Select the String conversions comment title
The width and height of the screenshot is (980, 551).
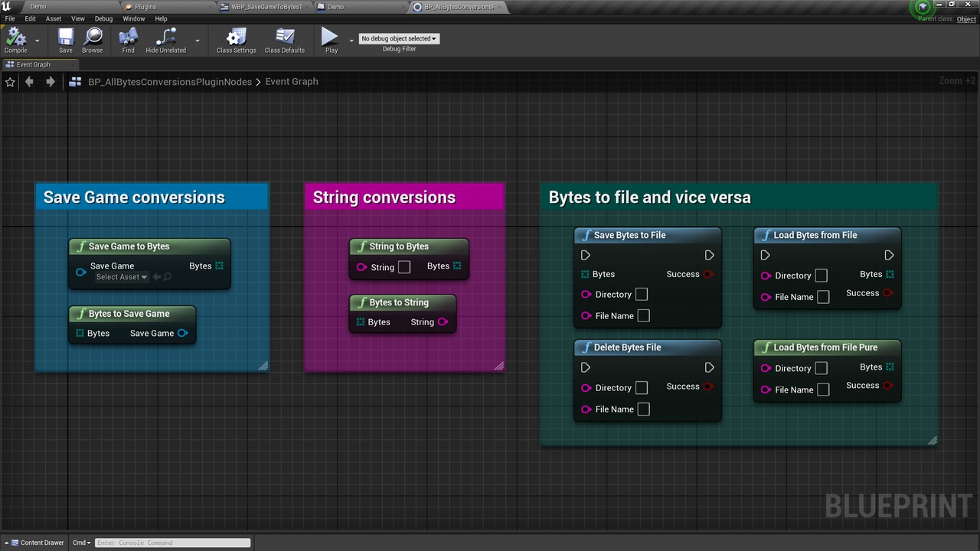point(384,197)
